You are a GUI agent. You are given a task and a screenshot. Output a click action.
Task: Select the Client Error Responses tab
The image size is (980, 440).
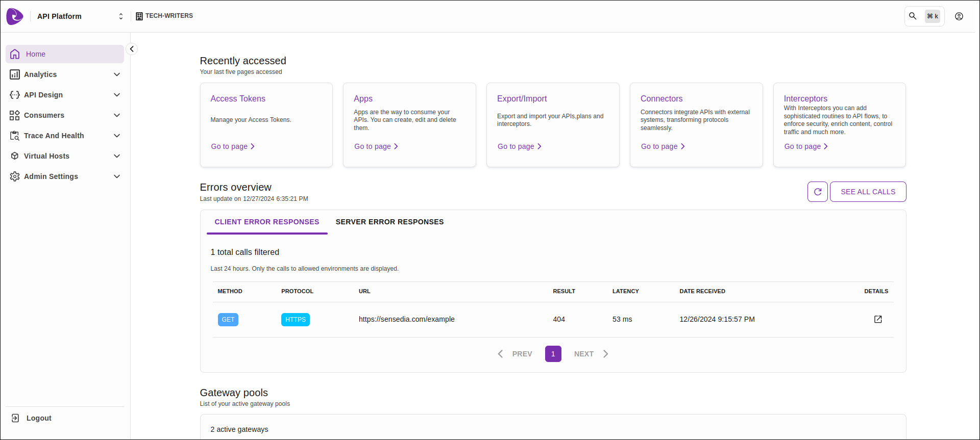(x=266, y=222)
